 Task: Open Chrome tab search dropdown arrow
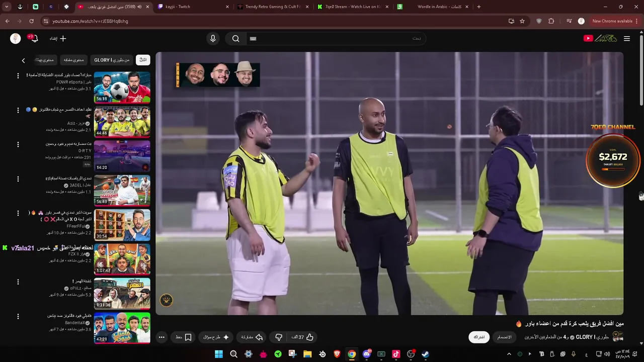click(7, 7)
